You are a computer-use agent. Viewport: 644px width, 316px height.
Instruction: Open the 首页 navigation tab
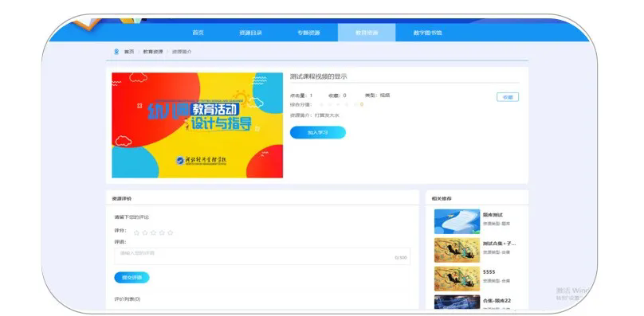(x=198, y=33)
